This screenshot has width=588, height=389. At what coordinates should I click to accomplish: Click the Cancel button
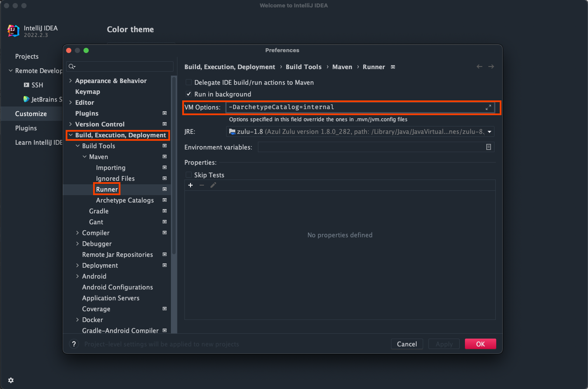click(407, 344)
